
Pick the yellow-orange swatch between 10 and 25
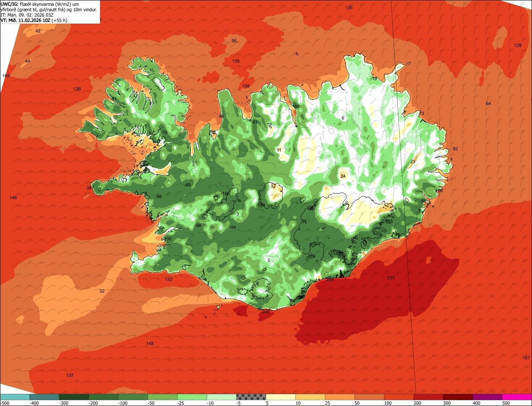(x=310, y=397)
